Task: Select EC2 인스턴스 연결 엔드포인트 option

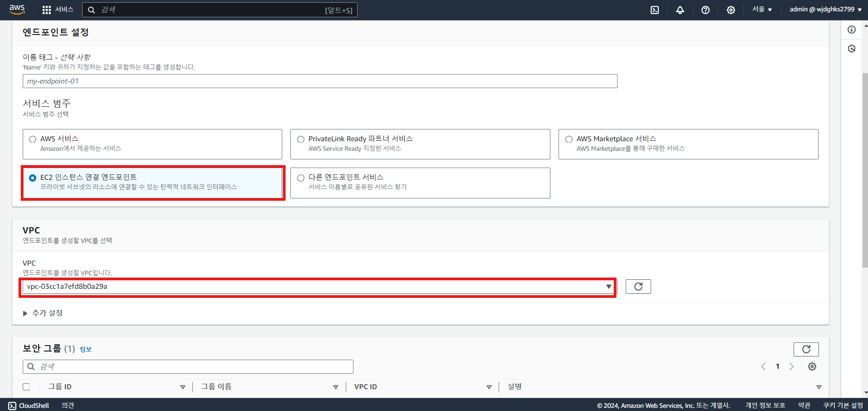Action: tap(33, 178)
